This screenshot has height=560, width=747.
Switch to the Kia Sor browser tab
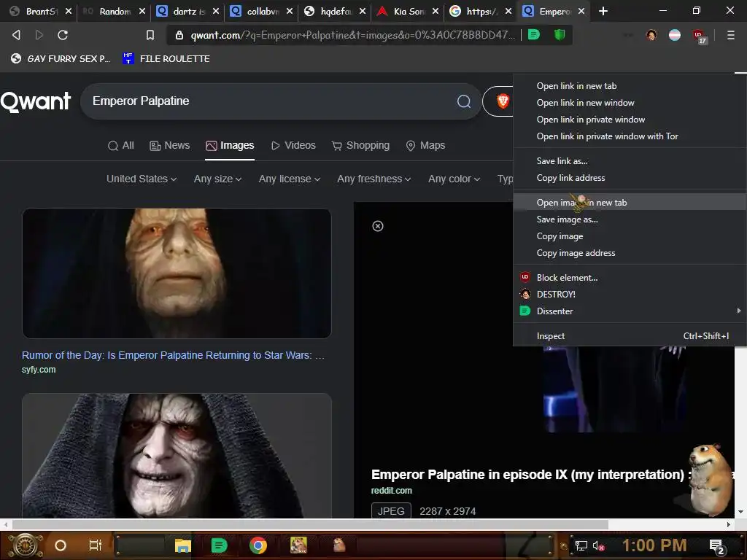pyautogui.click(x=409, y=11)
